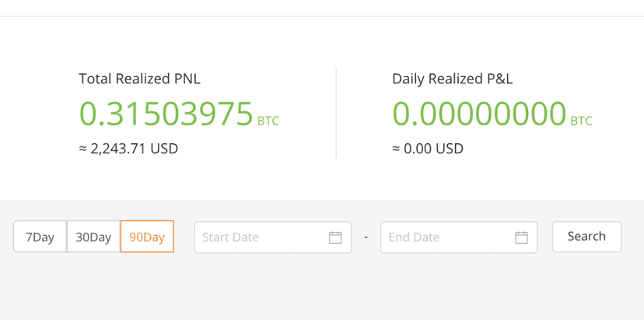The width and height of the screenshot is (644, 320).
Task: Click End Date placeholder text
Action: pyautogui.click(x=414, y=237)
